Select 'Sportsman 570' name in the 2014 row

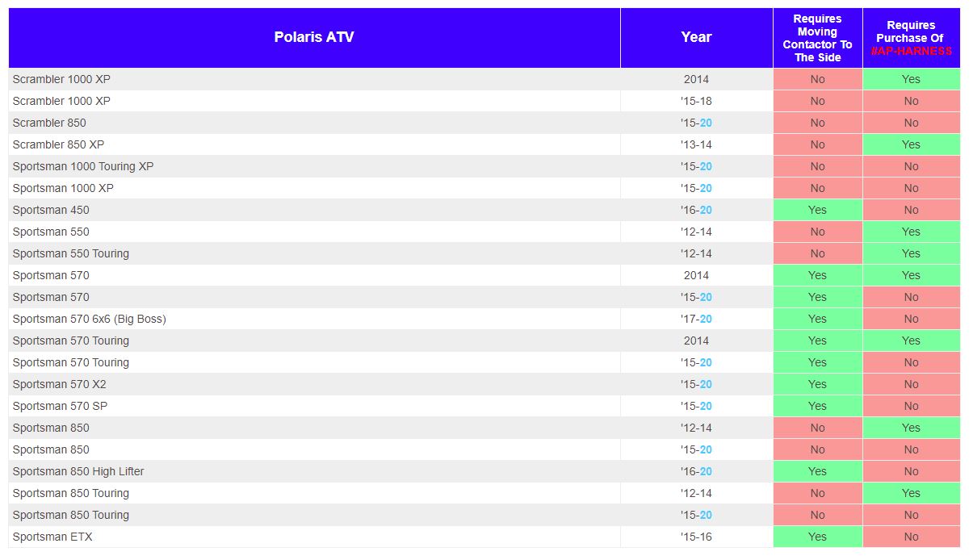51,275
